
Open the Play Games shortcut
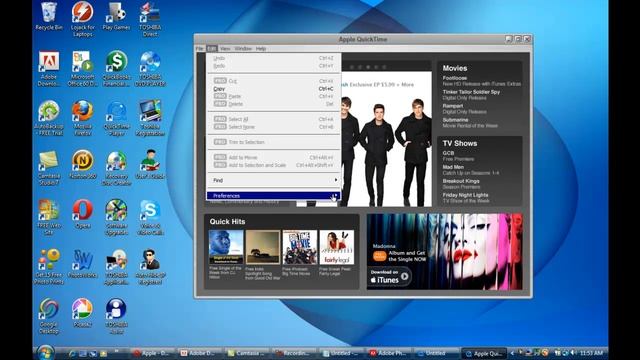click(x=116, y=16)
